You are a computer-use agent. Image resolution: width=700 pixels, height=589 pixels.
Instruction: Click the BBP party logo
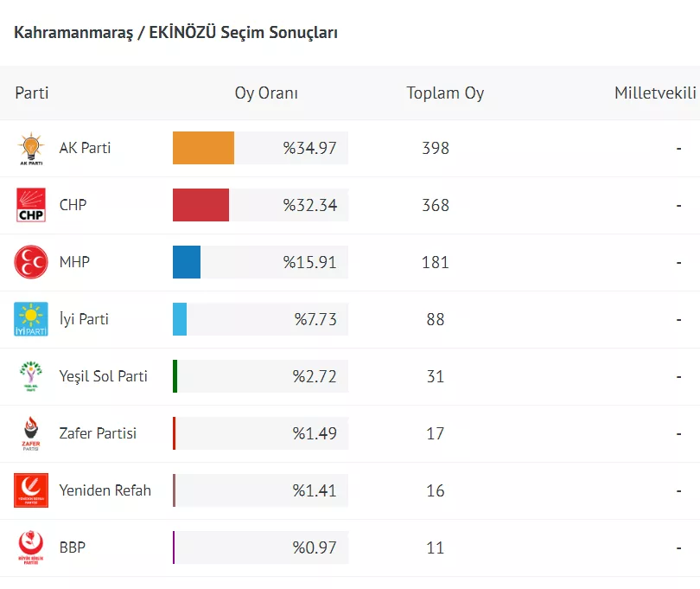(x=31, y=547)
